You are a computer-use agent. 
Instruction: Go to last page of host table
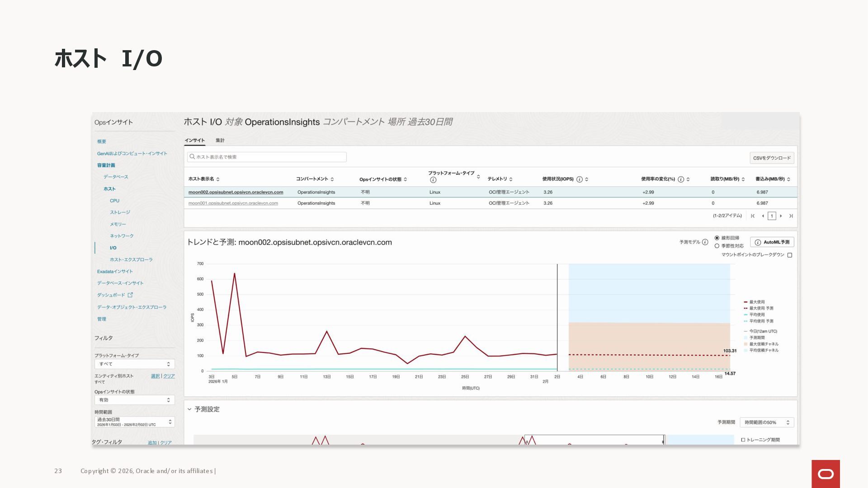point(791,216)
